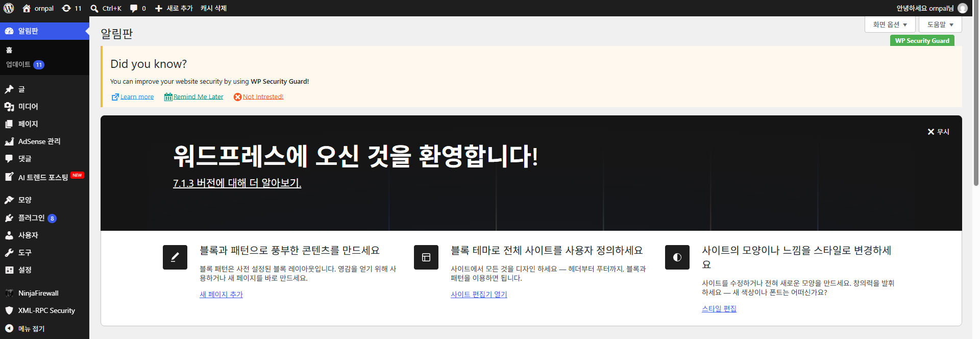The width and height of the screenshot is (980, 339).
Task: Open the 플러그인 plugins plug icon
Action: pyautogui.click(x=9, y=218)
